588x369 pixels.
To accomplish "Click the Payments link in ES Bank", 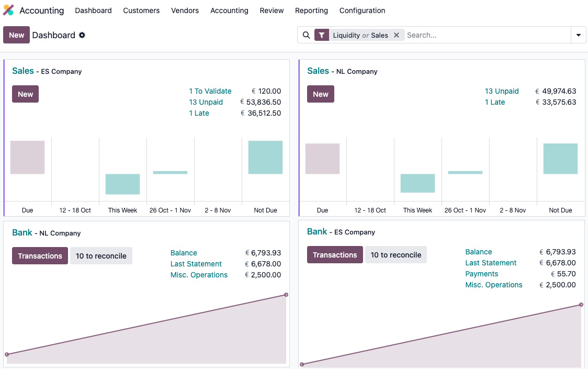I will (481, 274).
